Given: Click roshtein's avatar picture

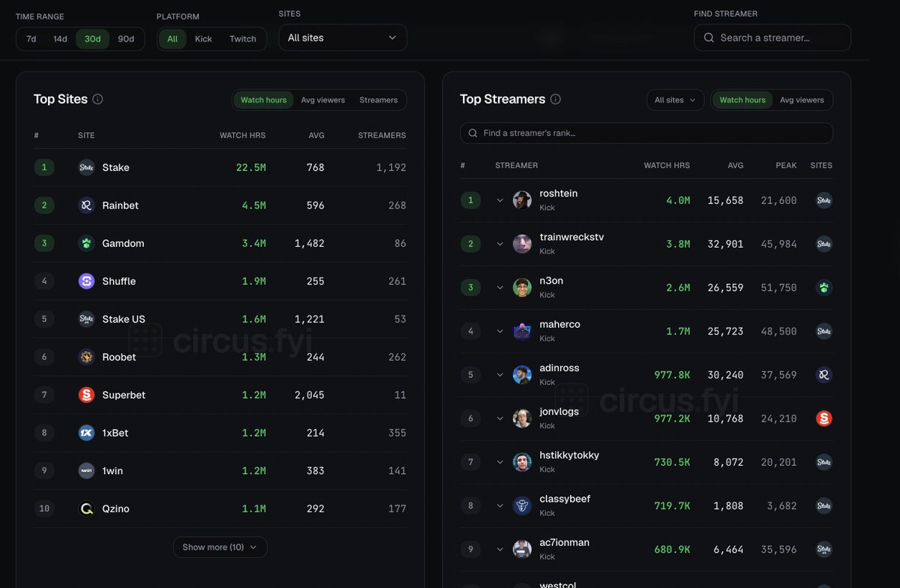Looking at the screenshot, I should coord(522,200).
